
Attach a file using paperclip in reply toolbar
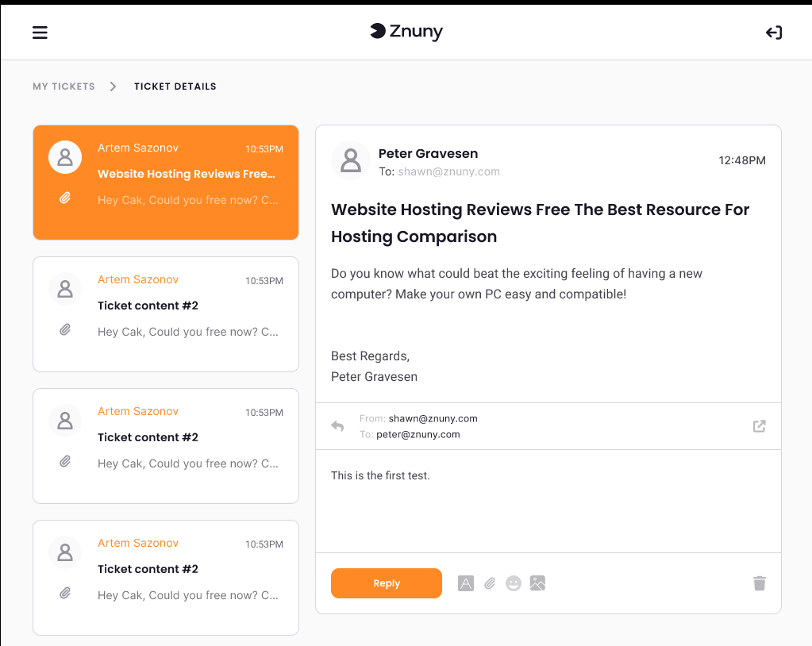tap(490, 583)
